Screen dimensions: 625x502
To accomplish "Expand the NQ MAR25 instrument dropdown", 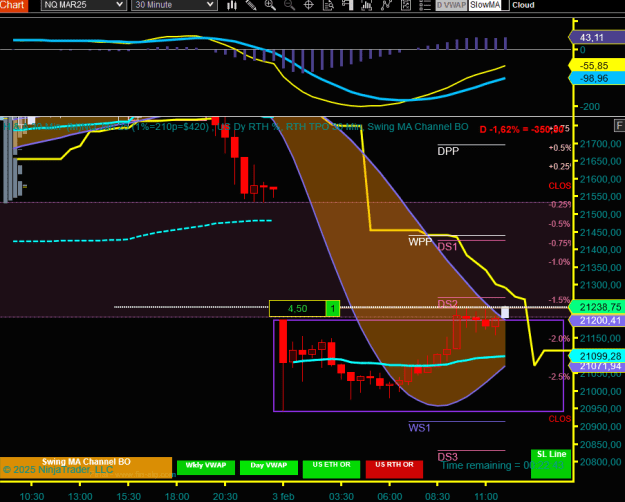I will tap(84, 5).
